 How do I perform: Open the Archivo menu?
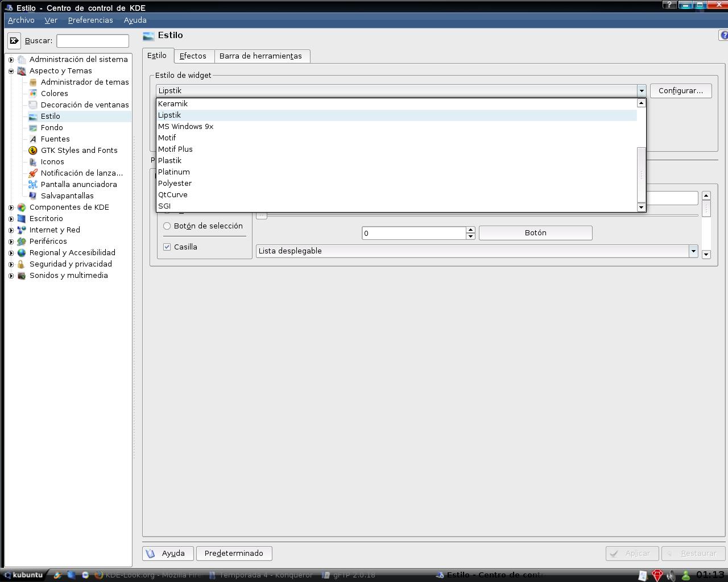click(x=21, y=20)
